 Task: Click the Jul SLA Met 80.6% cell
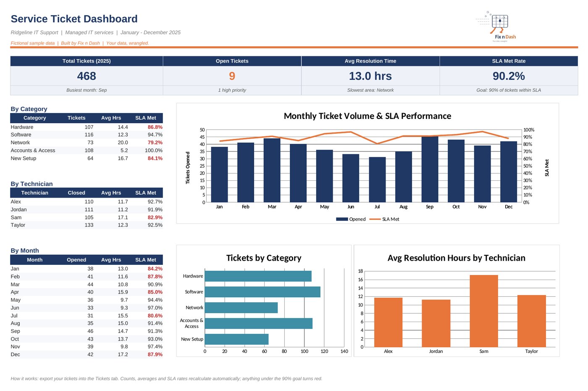coord(155,316)
